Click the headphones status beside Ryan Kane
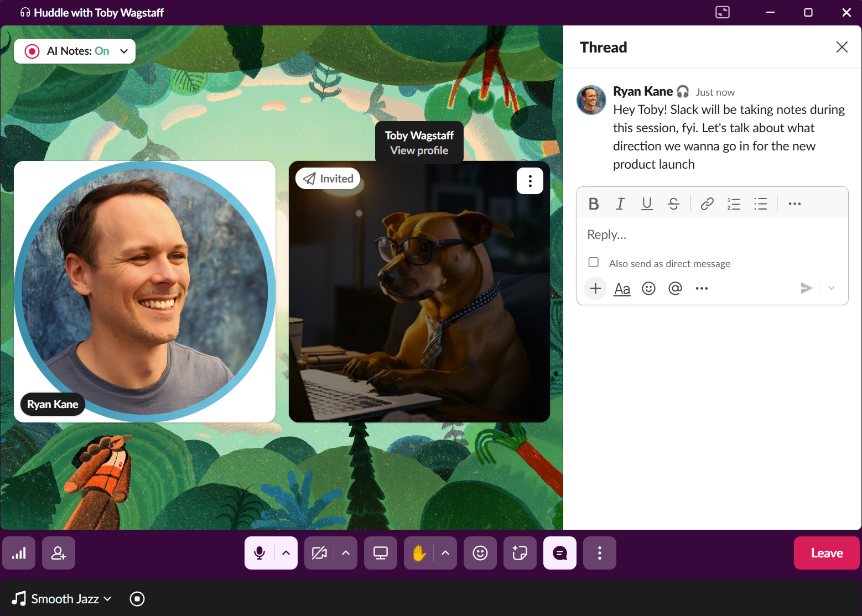Screen dimensions: 862x616 683,91
